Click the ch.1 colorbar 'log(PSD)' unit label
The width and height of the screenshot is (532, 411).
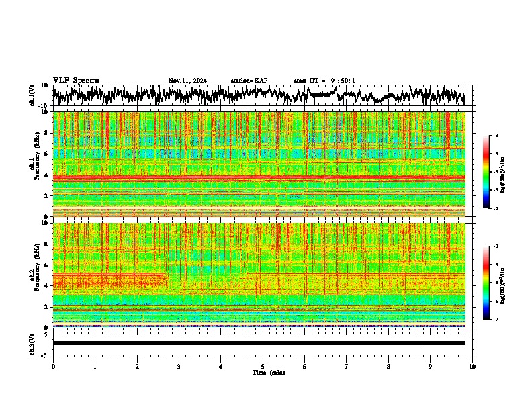click(503, 175)
